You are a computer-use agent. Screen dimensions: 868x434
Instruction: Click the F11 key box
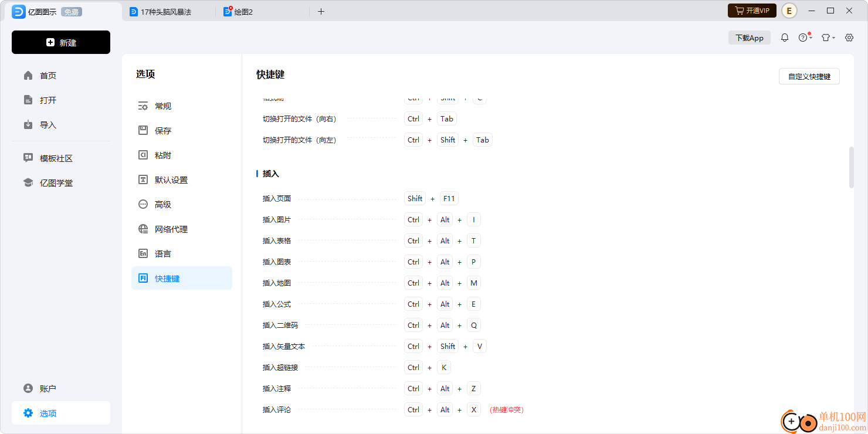click(x=449, y=199)
